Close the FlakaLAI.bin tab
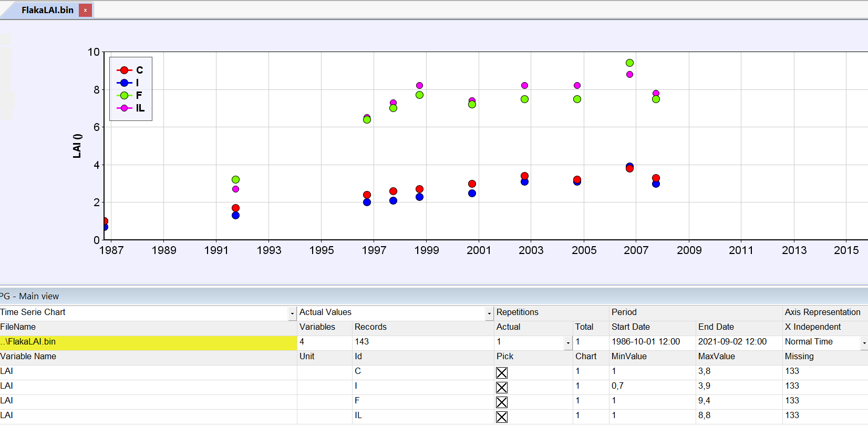This screenshot has width=868, height=426. tap(85, 10)
